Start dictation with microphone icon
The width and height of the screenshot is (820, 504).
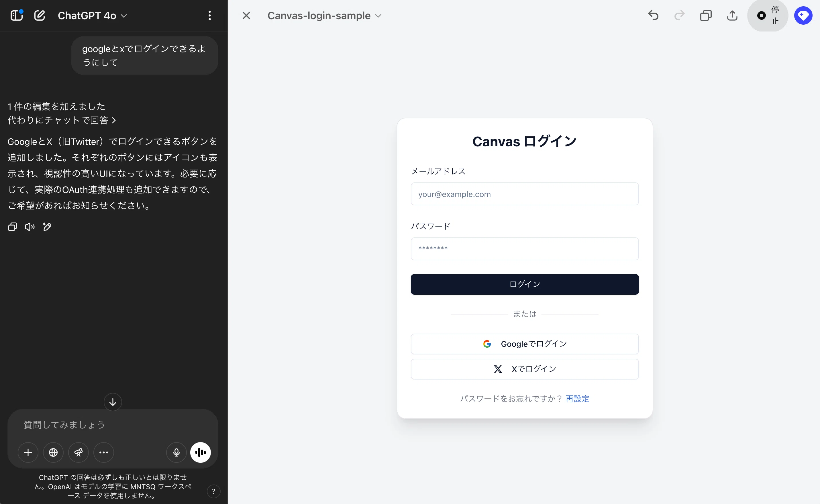click(176, 452)
